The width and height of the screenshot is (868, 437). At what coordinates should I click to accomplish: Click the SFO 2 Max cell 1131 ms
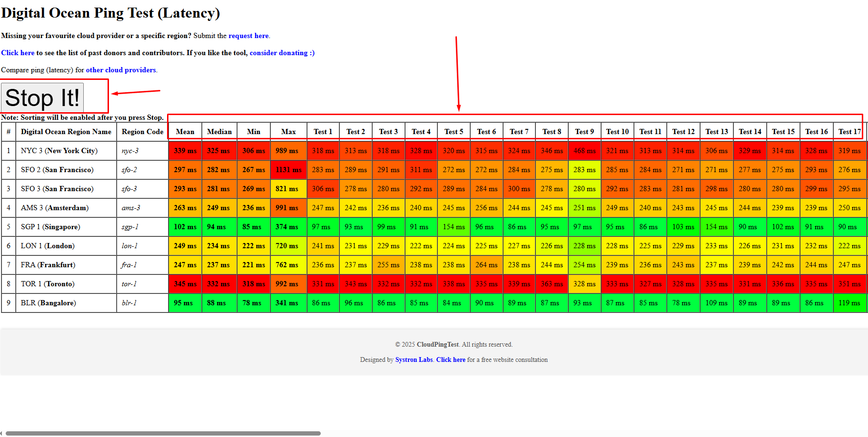click(x=288, y=170)
